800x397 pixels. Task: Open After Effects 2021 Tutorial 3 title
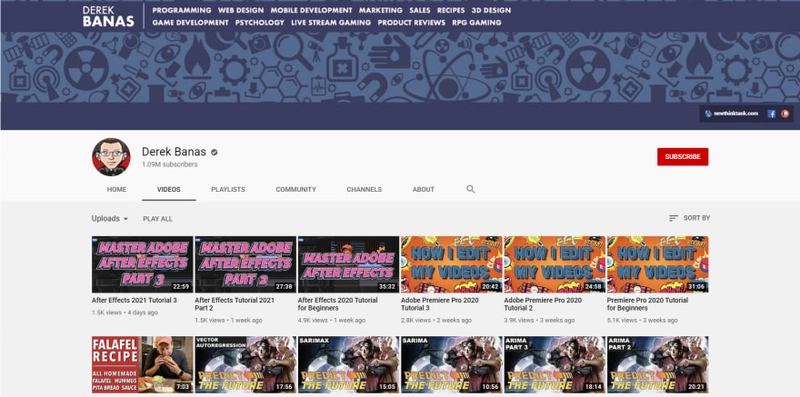pyautogui.click(x=134, y=300)
